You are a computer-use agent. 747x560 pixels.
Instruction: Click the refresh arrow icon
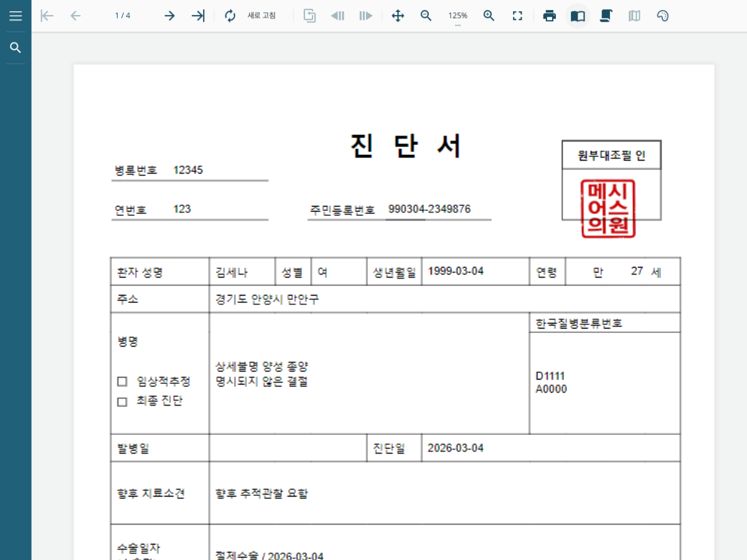pyautogui.click(x=230, y=16)
